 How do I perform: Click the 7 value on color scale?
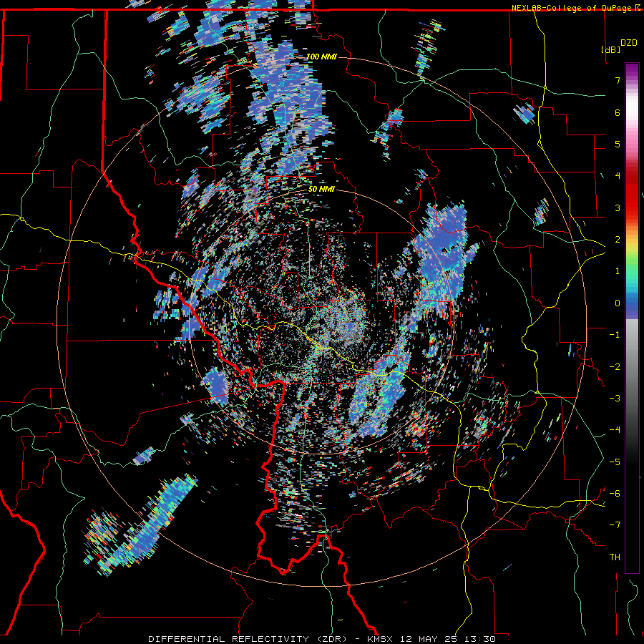point(618,80)
